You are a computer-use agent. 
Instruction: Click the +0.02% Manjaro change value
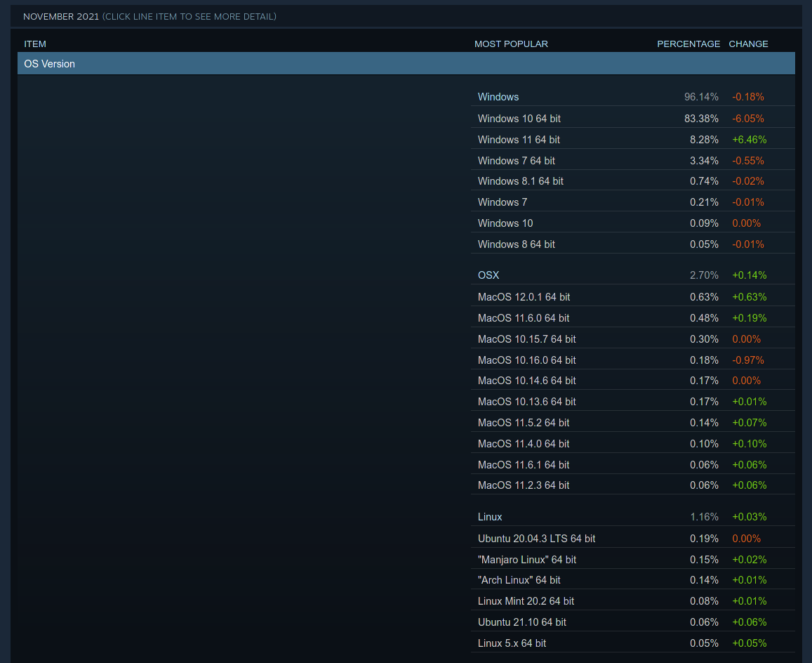tap(750, 560)
